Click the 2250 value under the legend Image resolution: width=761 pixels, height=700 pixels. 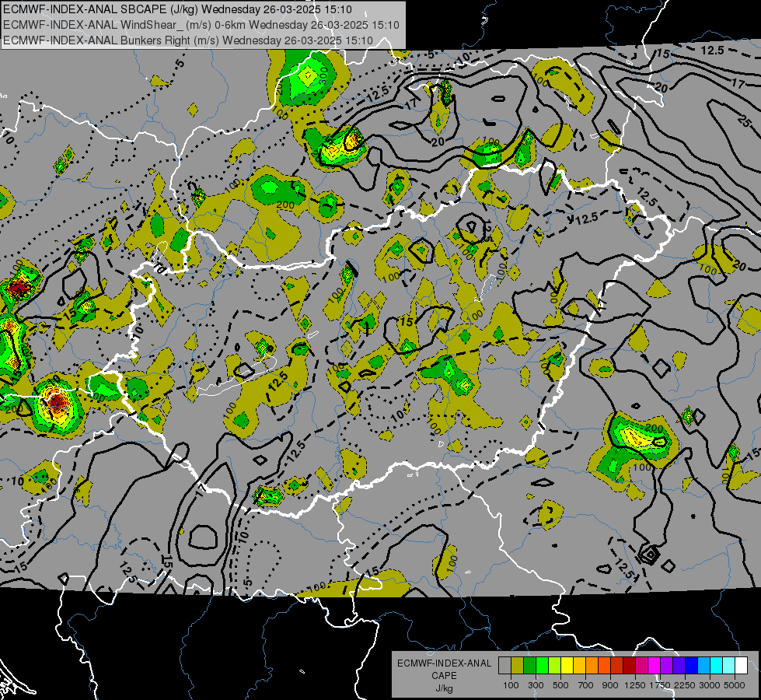(x=685, y=685)
